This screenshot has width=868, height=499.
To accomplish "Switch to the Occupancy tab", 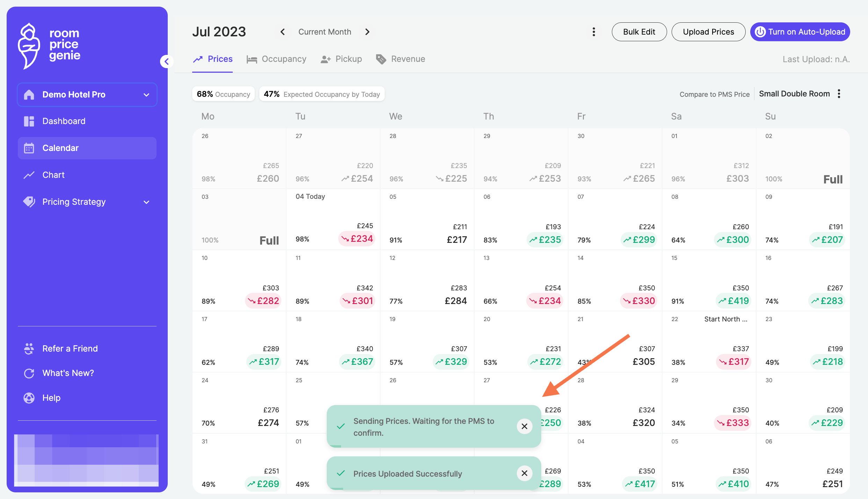I will point(276,59).
